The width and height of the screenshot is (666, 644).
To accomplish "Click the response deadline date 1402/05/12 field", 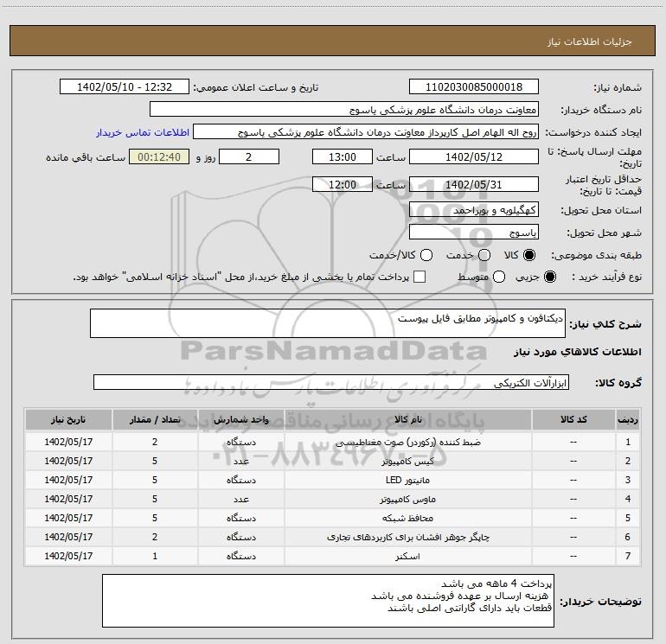I will (474, 156).
